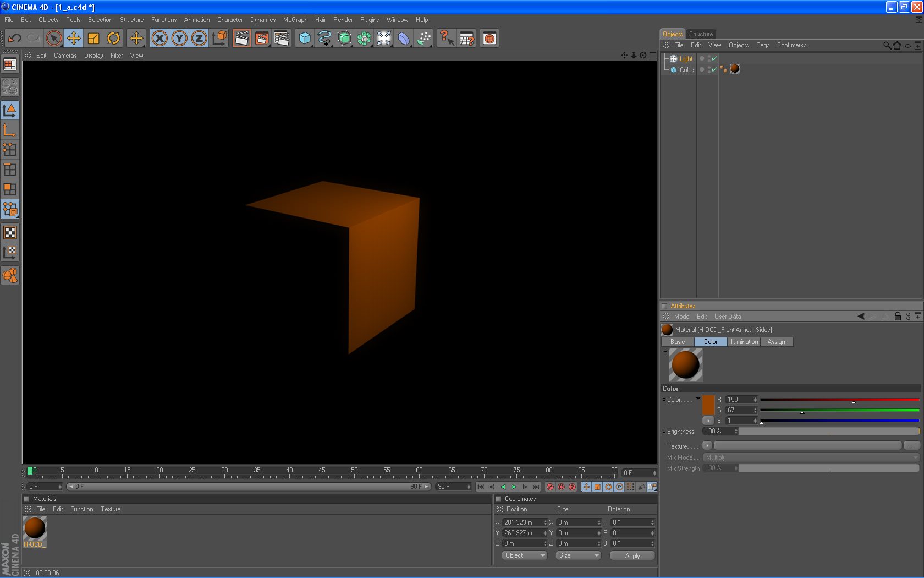Screen dimensions: 924x578
Task: Select the Scale tool
Action: 94,39
